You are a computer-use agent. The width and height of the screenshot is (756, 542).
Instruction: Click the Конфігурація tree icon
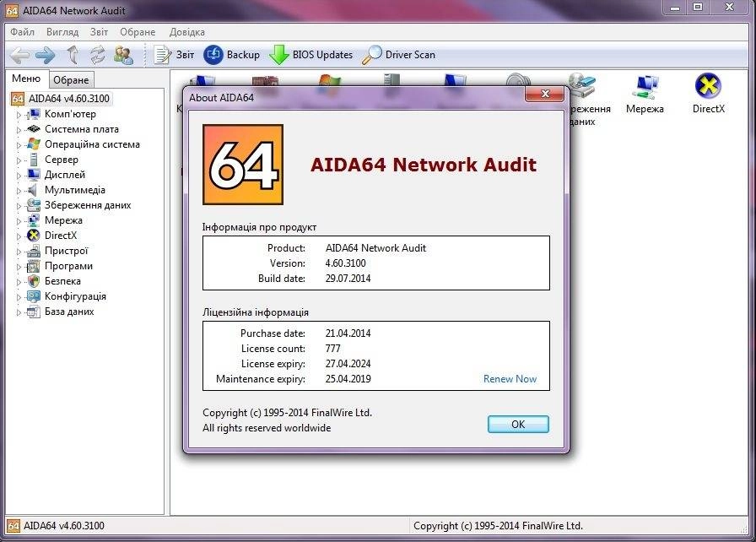click(x=34, y=296)
